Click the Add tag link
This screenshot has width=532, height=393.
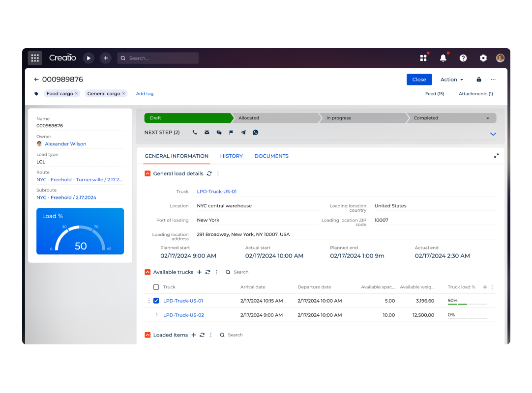[x=145, y=94]
